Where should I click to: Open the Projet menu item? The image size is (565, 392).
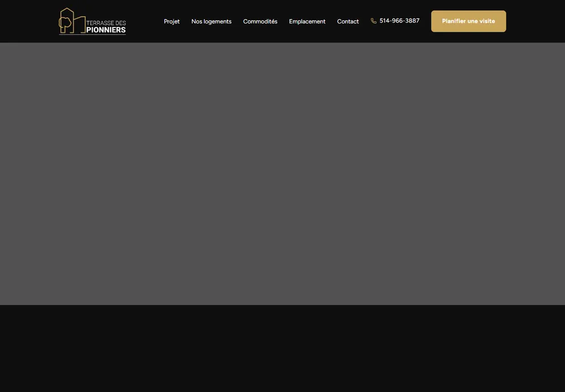click(x=172, y=21)
